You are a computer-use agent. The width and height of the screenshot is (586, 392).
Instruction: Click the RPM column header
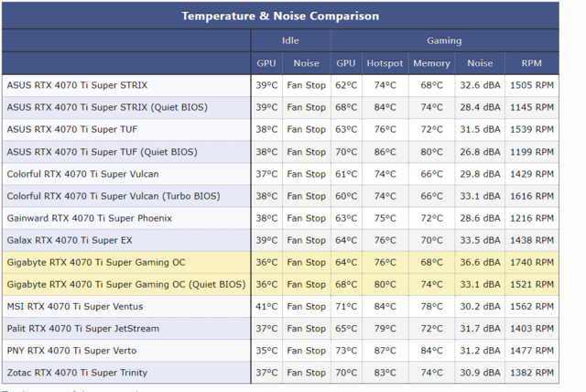pos(531,63)
